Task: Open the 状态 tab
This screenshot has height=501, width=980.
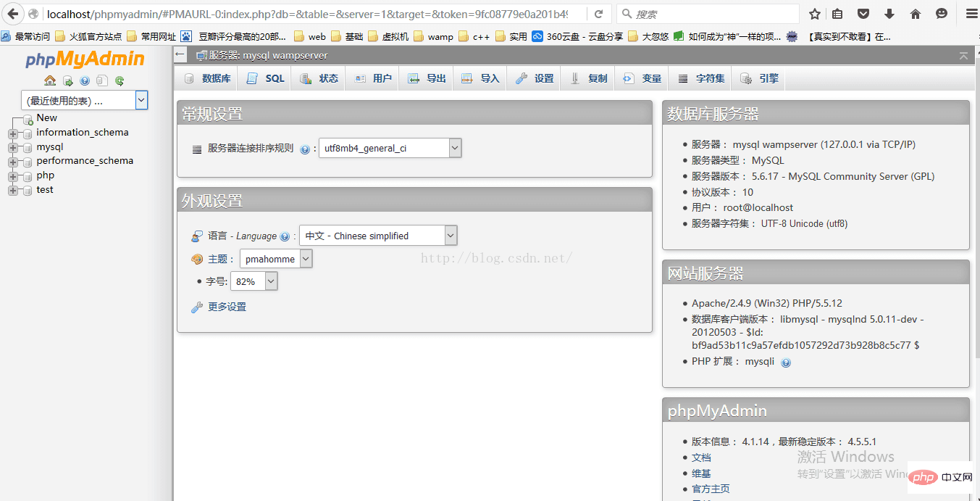Action: coord(319,78)
